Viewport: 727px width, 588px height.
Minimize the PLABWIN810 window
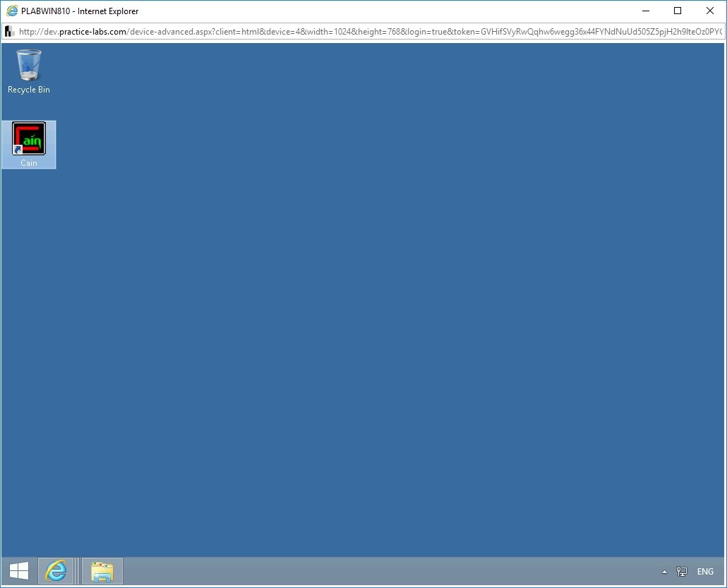644,11
